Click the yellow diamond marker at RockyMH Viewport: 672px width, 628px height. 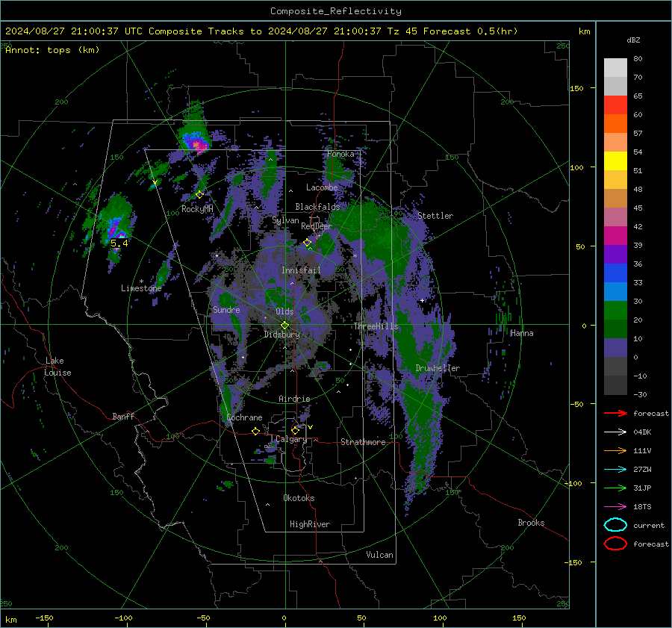(199, 194)
